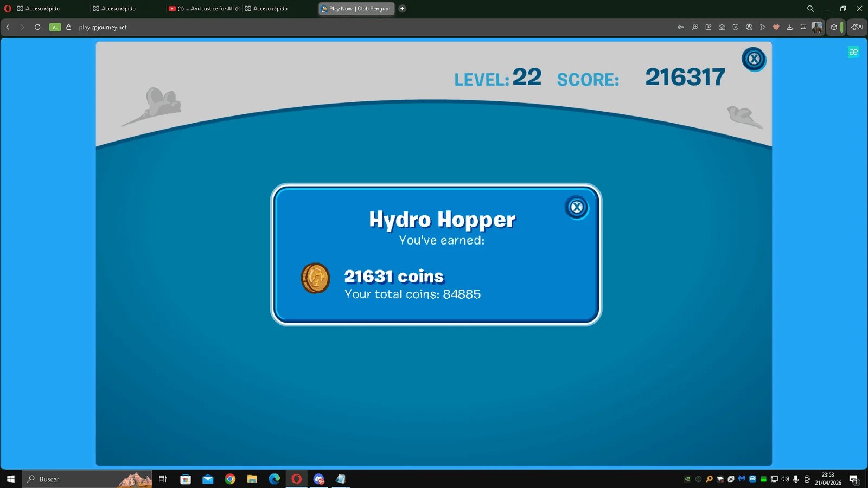Click the browser back arrow

point(8,27)
